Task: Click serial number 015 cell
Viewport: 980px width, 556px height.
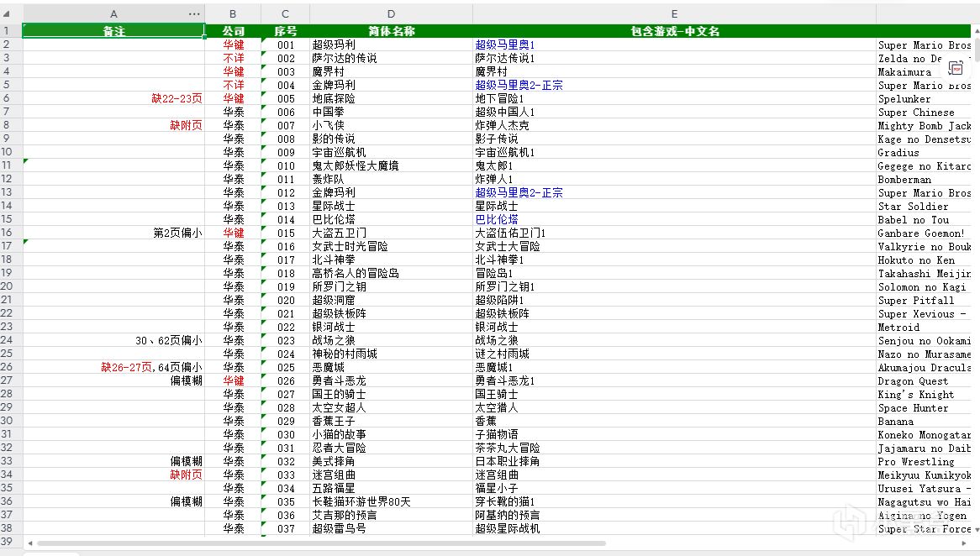Action: (287, 233)
